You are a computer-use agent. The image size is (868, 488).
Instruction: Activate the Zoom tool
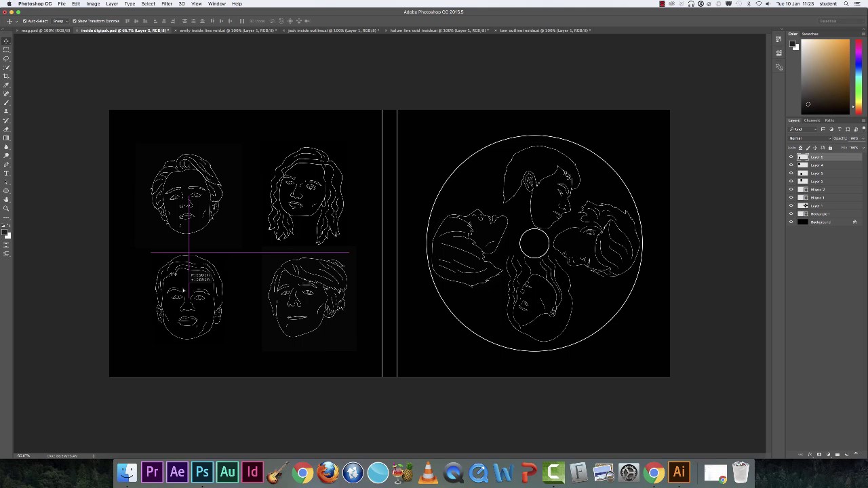6,208
